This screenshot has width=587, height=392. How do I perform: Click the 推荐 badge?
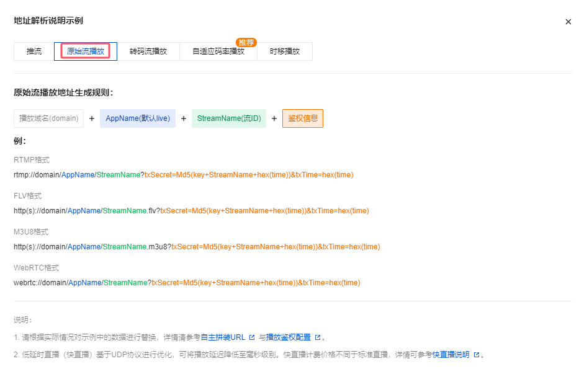click(x=246, y=42)
